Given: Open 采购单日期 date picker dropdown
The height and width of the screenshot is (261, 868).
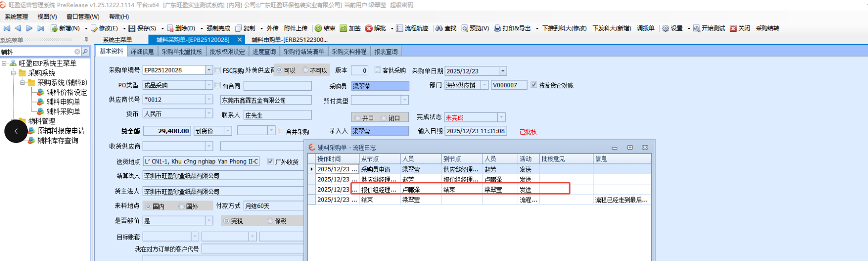Looking at the screenshot, I should point(503,71).
